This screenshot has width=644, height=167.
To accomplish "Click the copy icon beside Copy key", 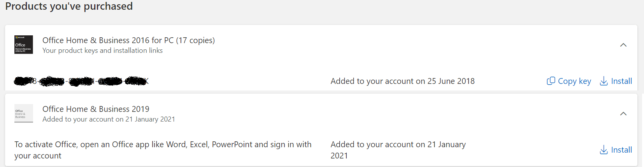I will [551, 81].
